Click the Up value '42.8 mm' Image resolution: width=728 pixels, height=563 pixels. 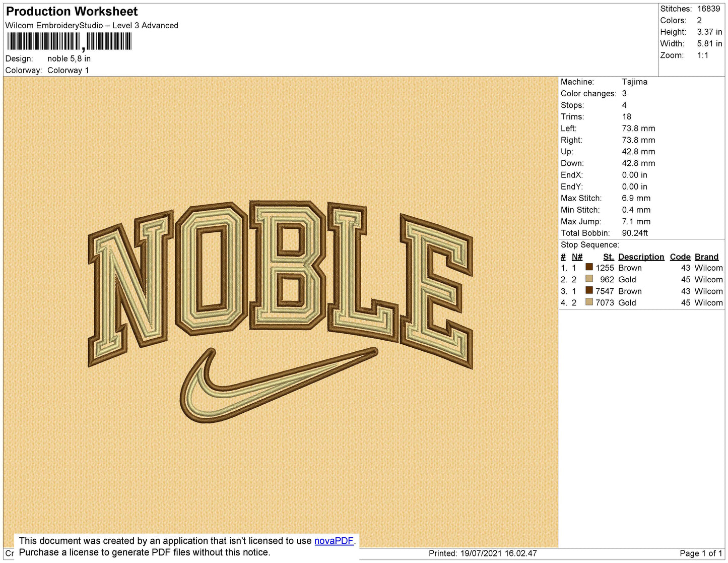(x=638, y=152)
